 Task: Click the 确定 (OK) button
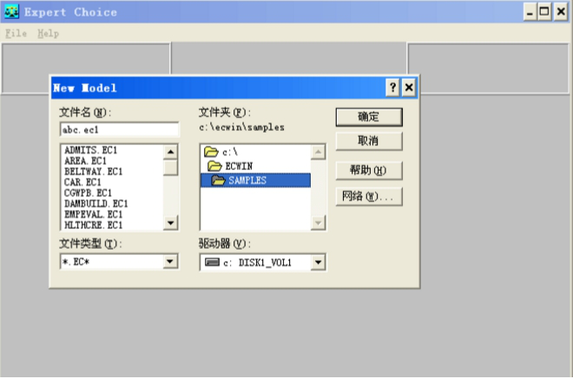click(x=369, y=117)
